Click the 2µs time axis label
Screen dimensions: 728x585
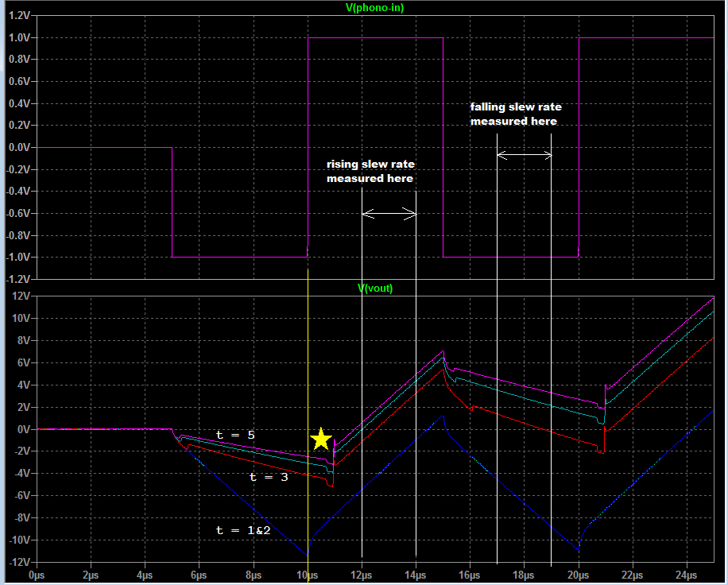click(91, 575)
